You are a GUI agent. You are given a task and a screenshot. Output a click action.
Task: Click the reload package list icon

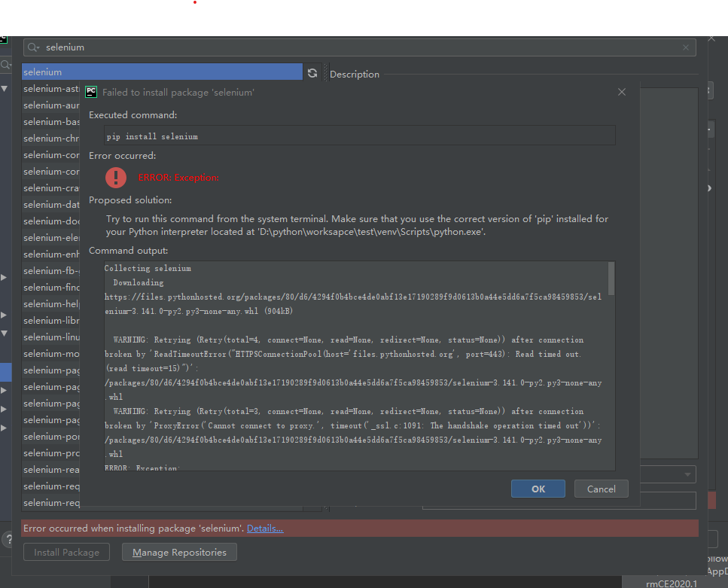click(x=312, y=73)
